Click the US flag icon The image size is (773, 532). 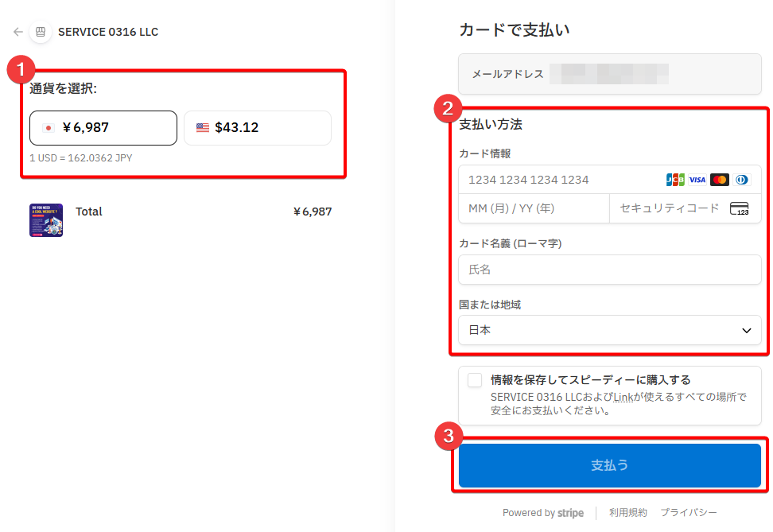pos(203,128)
